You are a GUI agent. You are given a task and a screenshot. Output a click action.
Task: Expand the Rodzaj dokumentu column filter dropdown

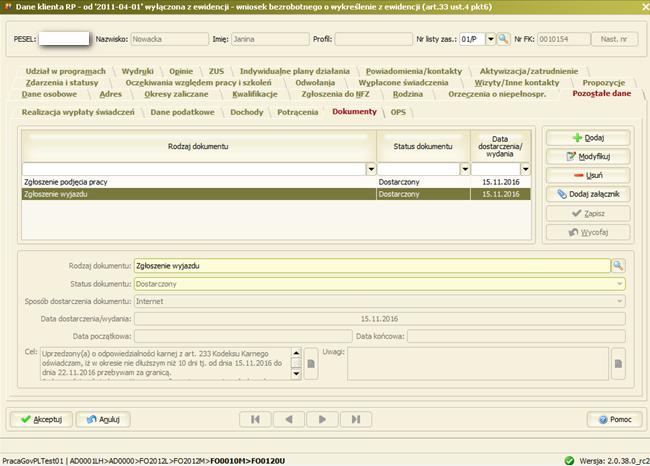coord(371,169)
